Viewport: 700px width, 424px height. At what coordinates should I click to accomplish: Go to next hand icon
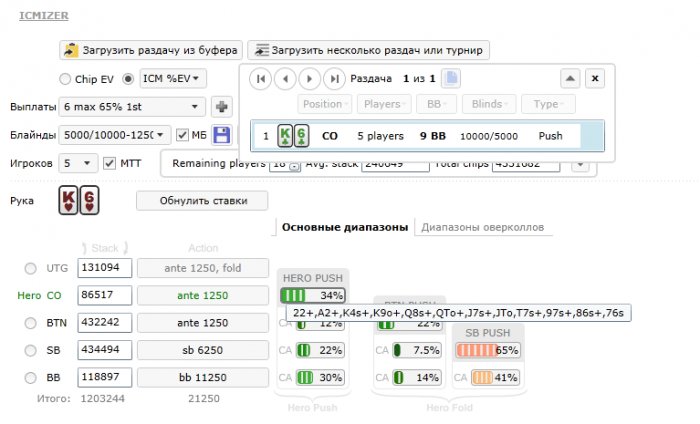(x=310, y=79)
